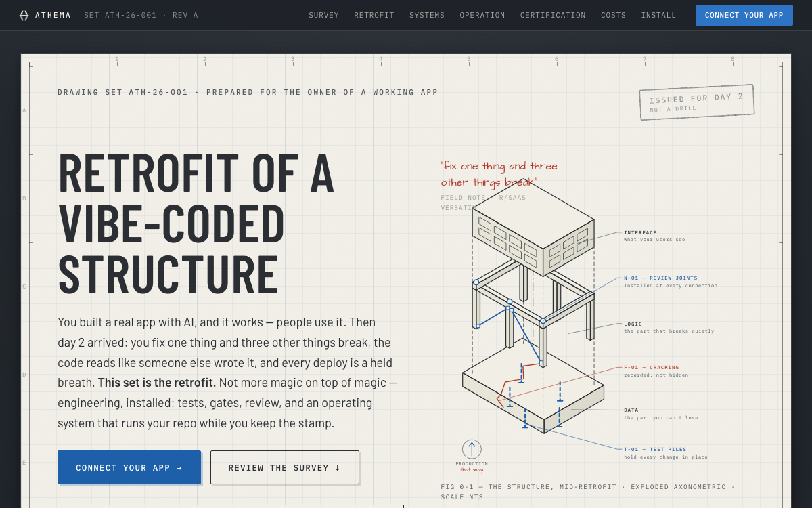812x508 pixels.
Task: Click the Review the Survey ↓ button
Action: pyautogui.click(x=285, y=467)
